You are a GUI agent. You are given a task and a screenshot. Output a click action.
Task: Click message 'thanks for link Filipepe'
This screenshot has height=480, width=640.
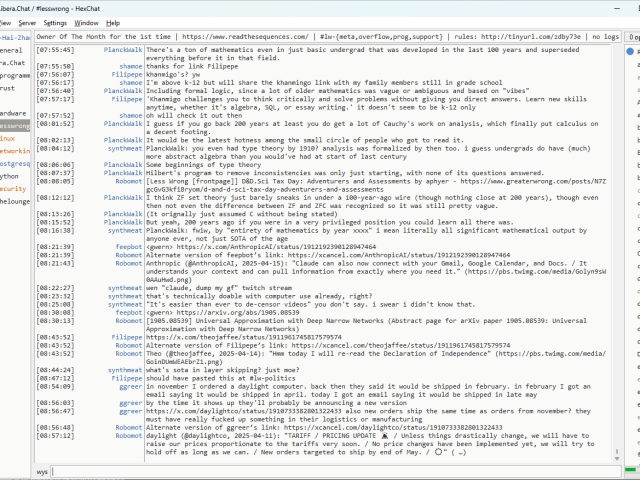192,66
